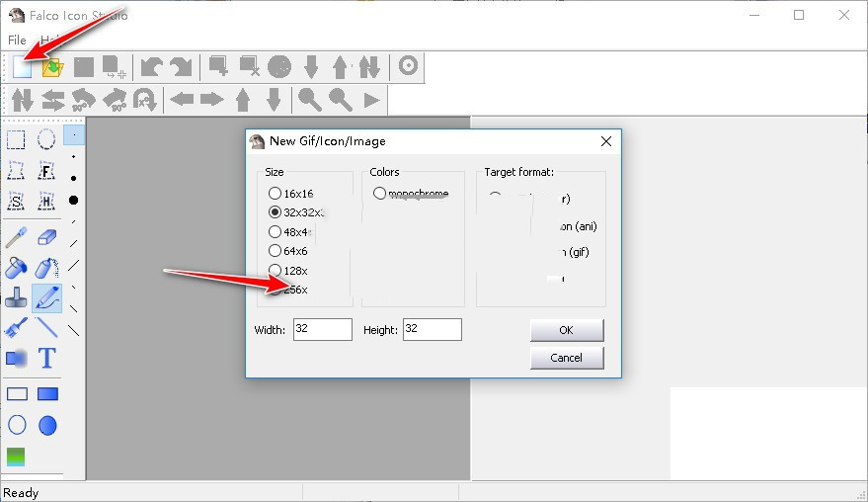Viewport: 868px width, 502px height.
Task: Select the paint brush tool
Action: click(x=16, y=328)
